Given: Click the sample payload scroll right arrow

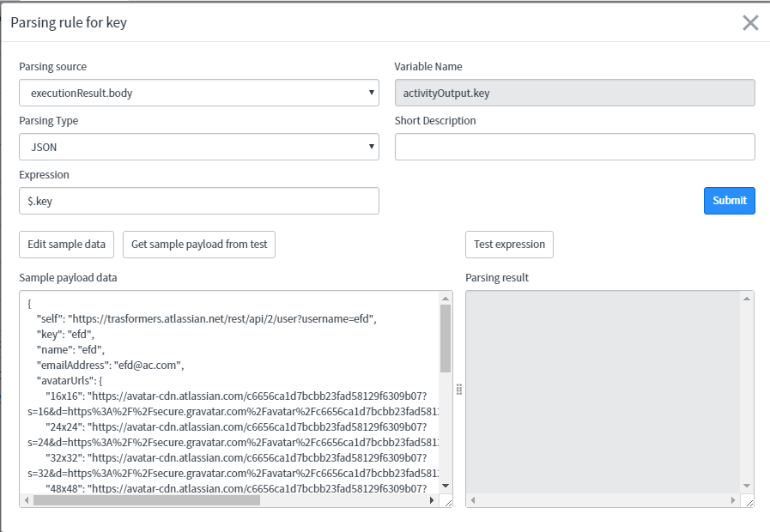Looking at the screenshot, I should 432,500.
